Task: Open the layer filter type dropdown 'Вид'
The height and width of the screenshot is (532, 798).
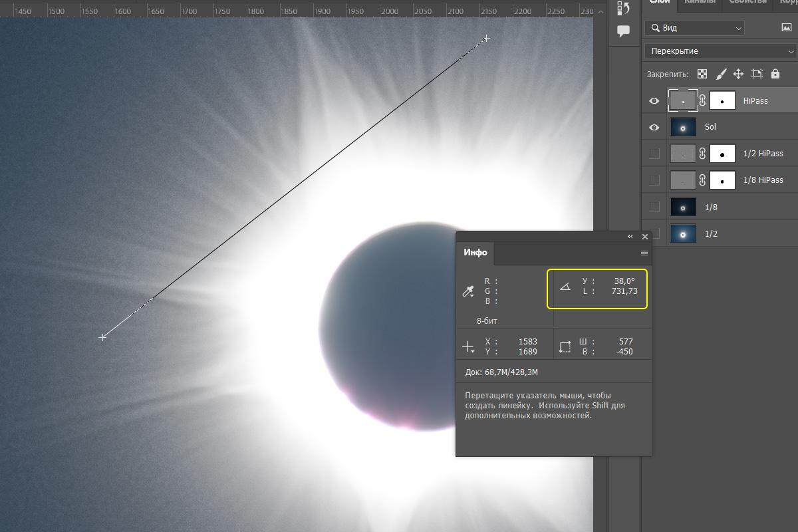Action: 694,28
